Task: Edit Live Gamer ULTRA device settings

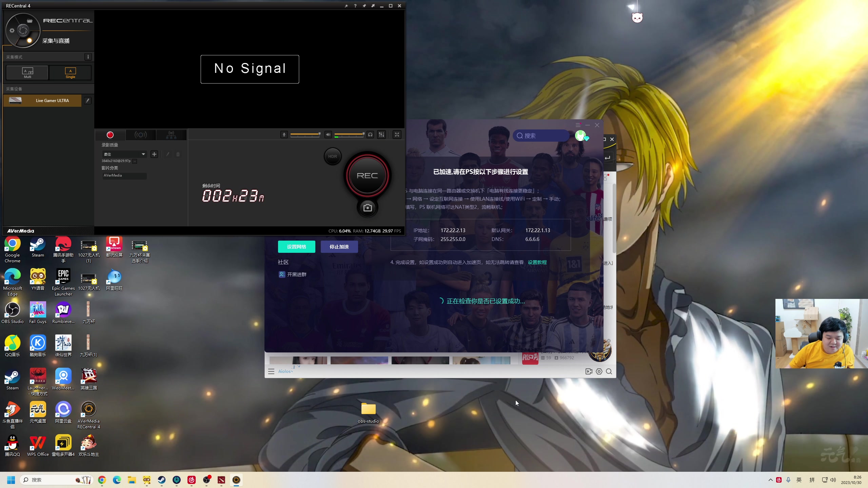Action: coord(87,101)
